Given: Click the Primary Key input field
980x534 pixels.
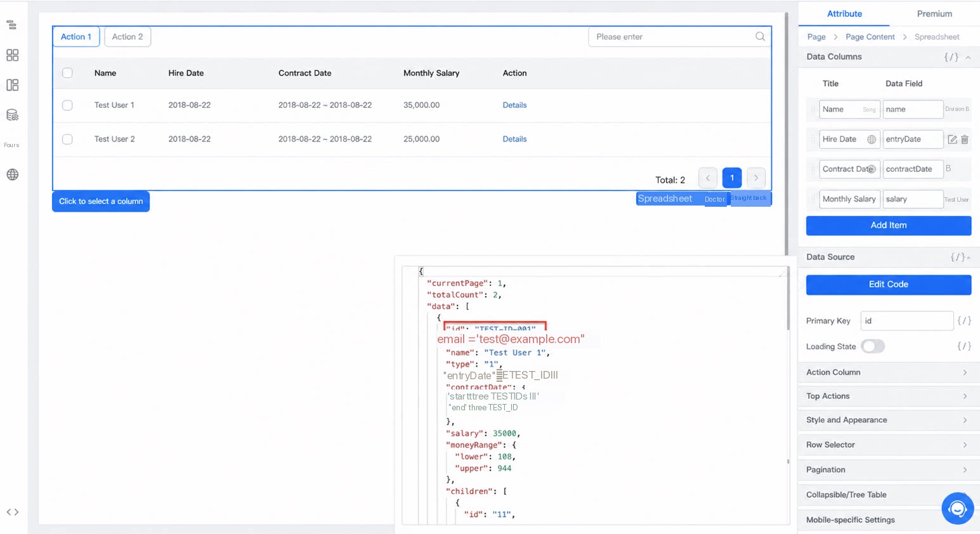Looking at the screenshot, I should (x=906, y=321).
